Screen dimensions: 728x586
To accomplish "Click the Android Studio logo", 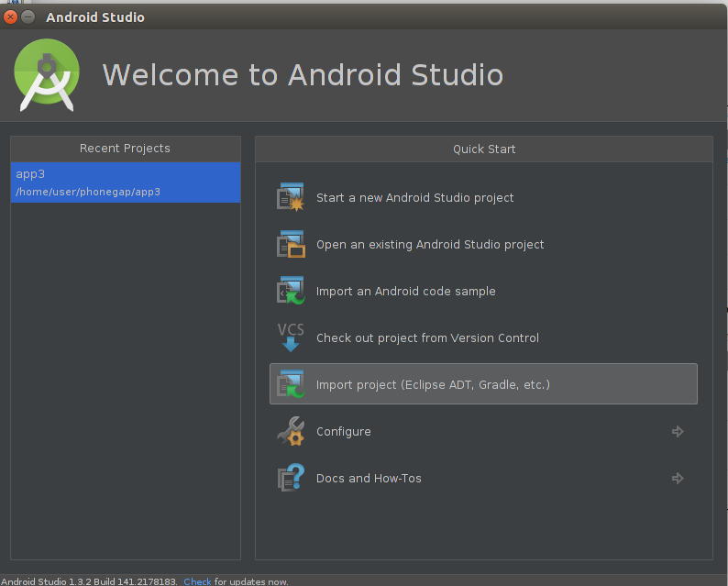I will coord(47,73).
